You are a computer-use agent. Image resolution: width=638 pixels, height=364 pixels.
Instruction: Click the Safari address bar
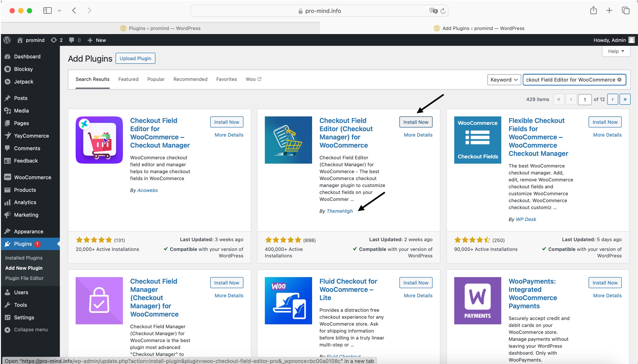tap(319, 11)
